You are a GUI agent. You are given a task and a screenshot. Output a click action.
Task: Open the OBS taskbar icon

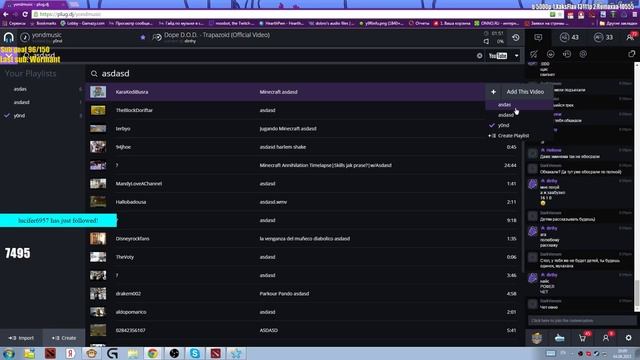[174, 353]
